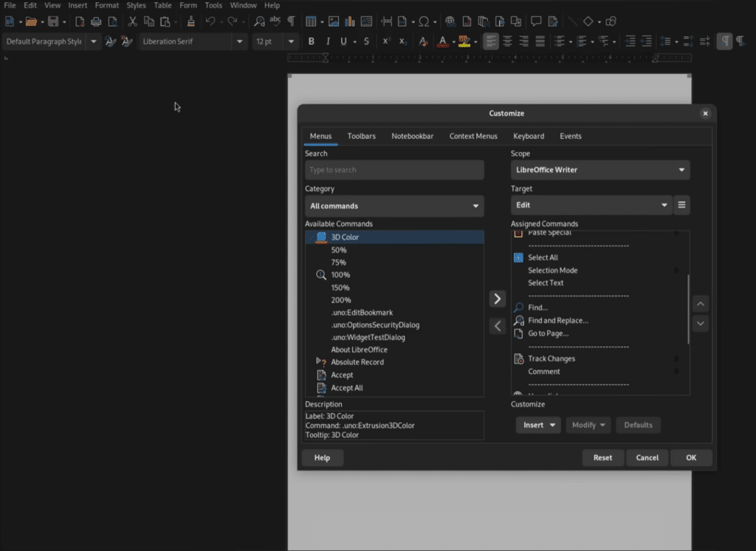Viewport: 756px width, 551px height.
Task: Open the Paragraph Style dropdown arrow
Action: pyautogui.click(x=94, y=41)
